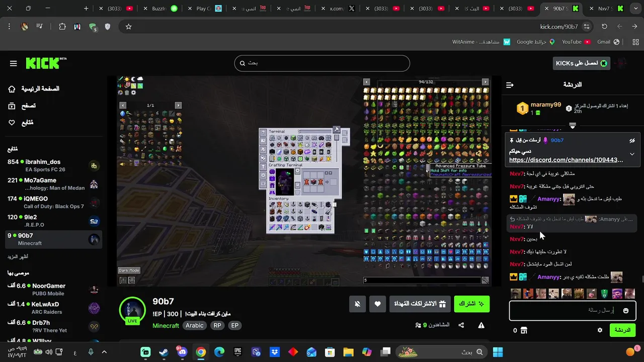Image resolution: width=644 pixels, height=362 pixels.
Task: Collapse the chat panel
Action: (x=510, y=85)
